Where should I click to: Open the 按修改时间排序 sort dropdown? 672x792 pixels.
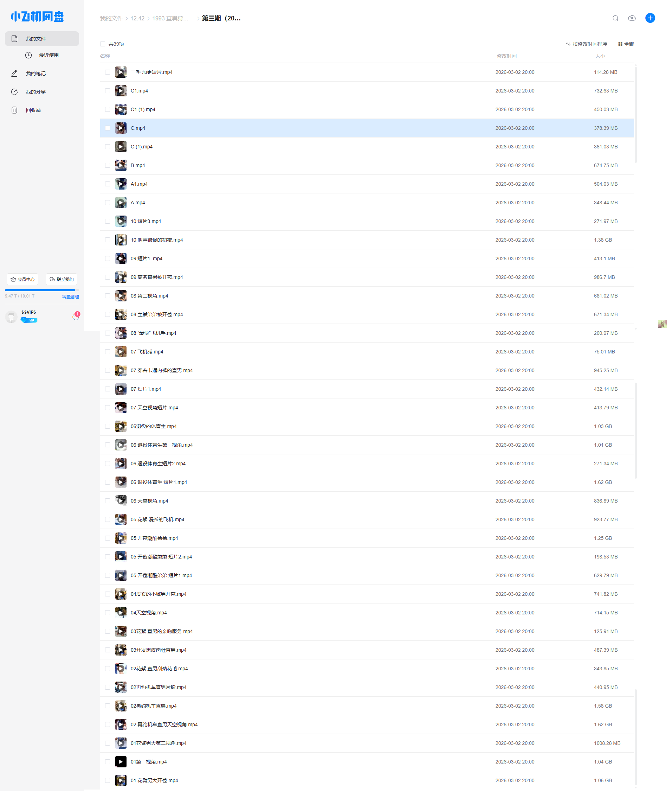click(x=586, y=44)
